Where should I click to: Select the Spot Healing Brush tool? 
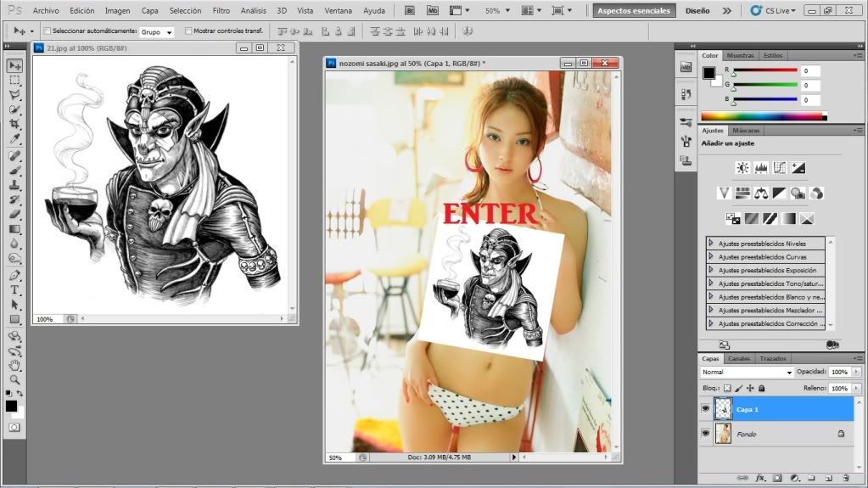(x=14, y=156)
